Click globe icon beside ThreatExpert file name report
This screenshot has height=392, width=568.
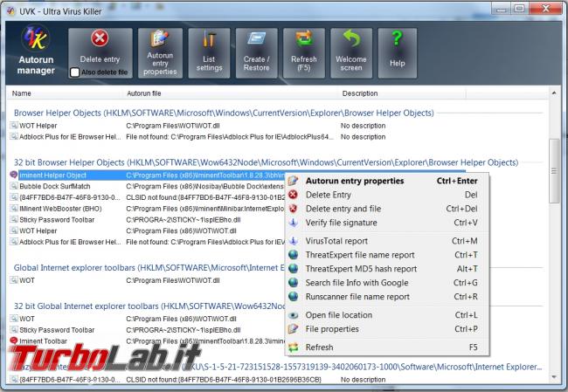(x=293, y=255)
